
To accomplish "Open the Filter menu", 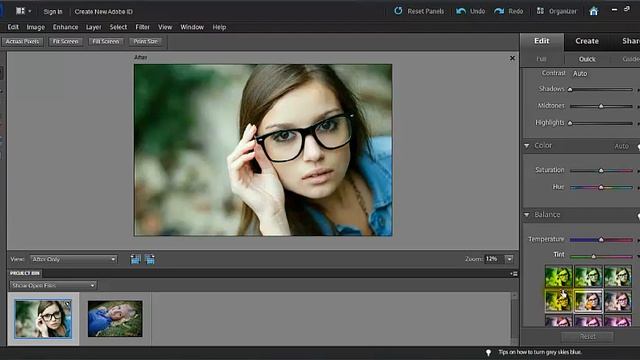I will (x=142, y=27).
